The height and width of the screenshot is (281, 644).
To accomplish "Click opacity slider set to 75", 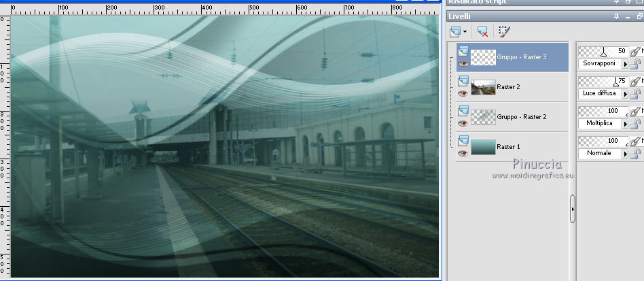I will click(603, 81).
